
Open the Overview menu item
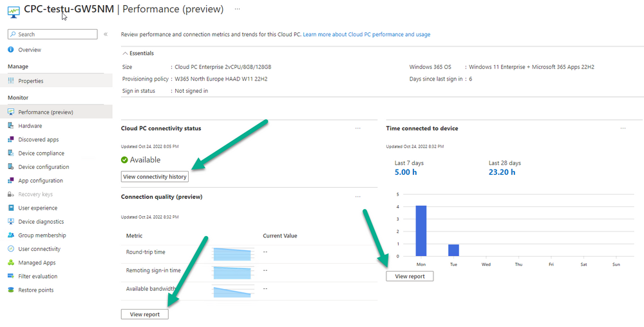pos(30,50)
